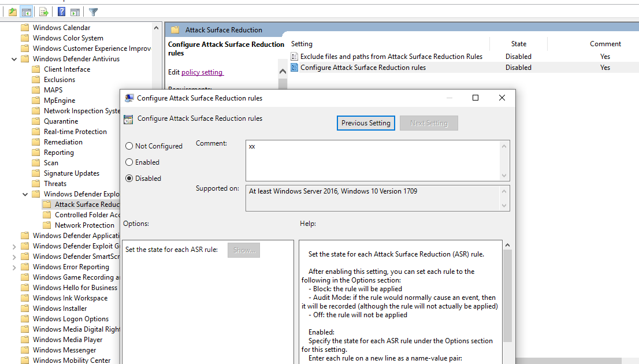Click the Reporting folder icon
Image resolution: width=639 pixels, height=364 pixels.
tap(36, 153)
